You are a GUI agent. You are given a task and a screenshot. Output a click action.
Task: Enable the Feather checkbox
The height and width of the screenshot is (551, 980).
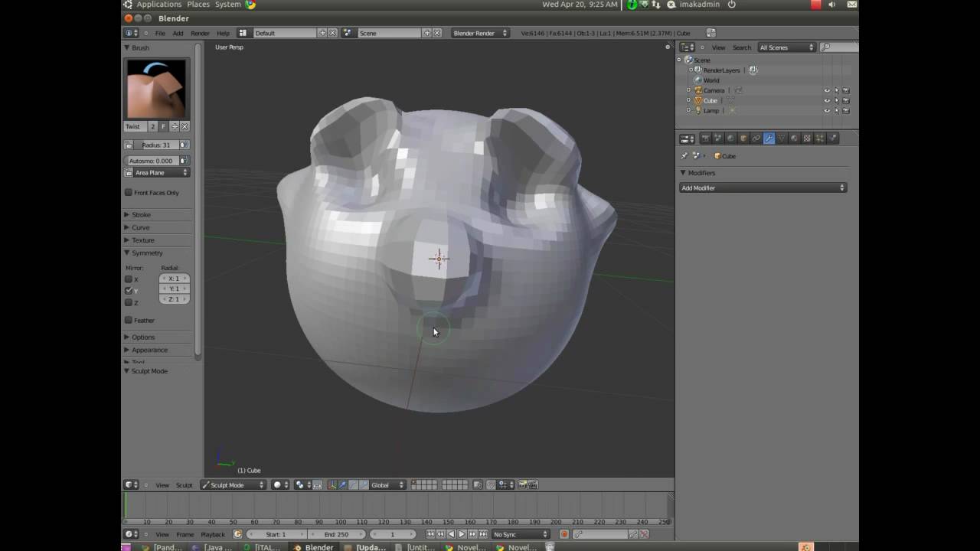[129, 320]
